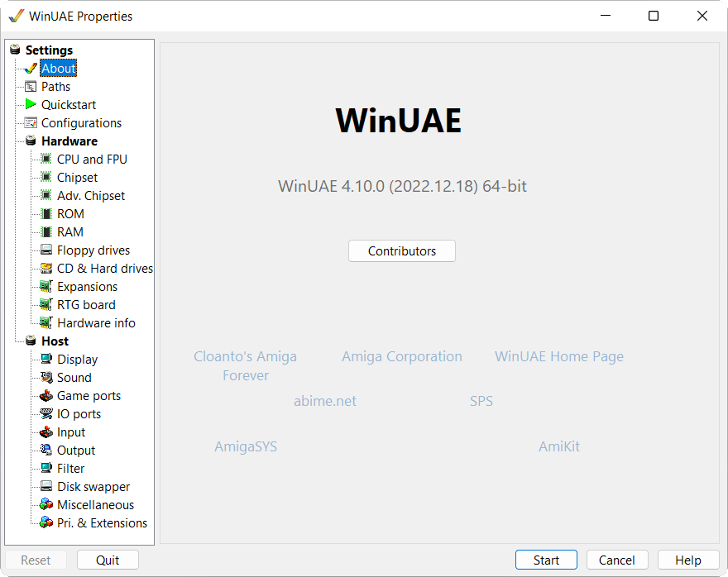The height and width of the screenshot is (577, 728).
Task: Click the Game ports joystick icon
Action: tap(46, 396)
